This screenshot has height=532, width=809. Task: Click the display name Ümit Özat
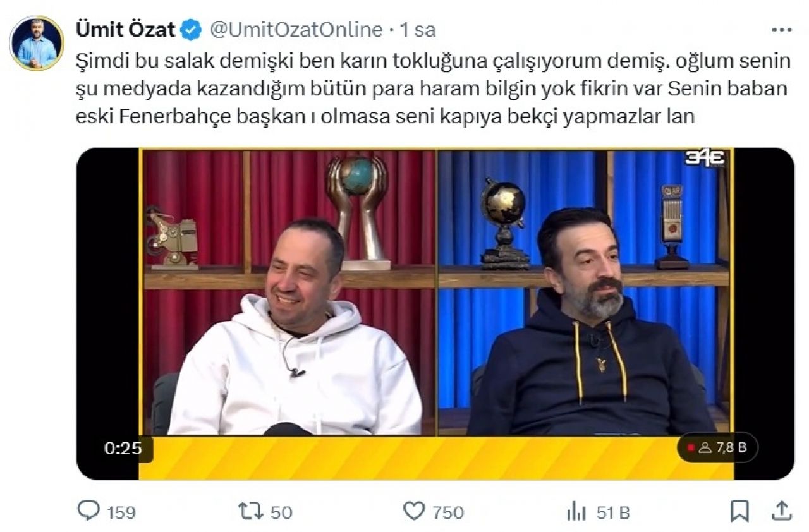coord(125,30)
